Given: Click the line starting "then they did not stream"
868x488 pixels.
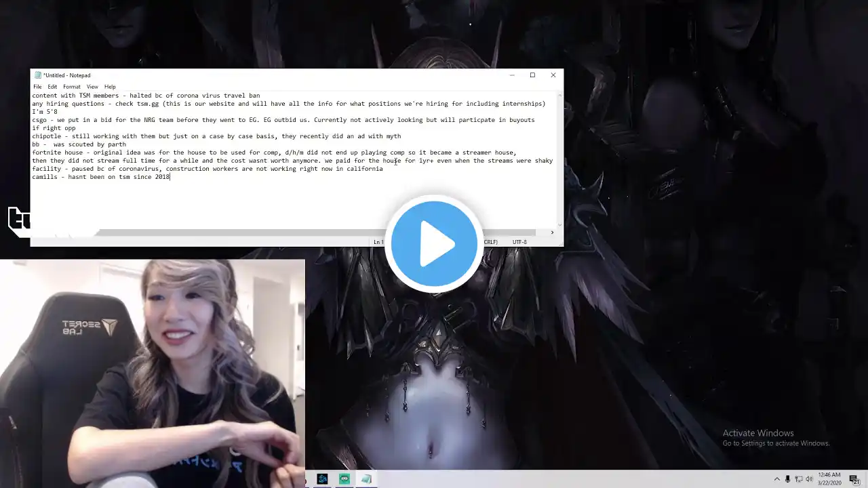Looking at the screenshot, I should tap(292, 161).
